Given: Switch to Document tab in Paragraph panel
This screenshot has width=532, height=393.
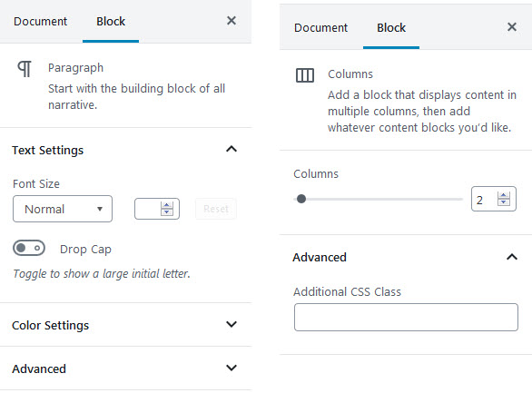Looking at the screenshot, I should (x=40, y=22).
